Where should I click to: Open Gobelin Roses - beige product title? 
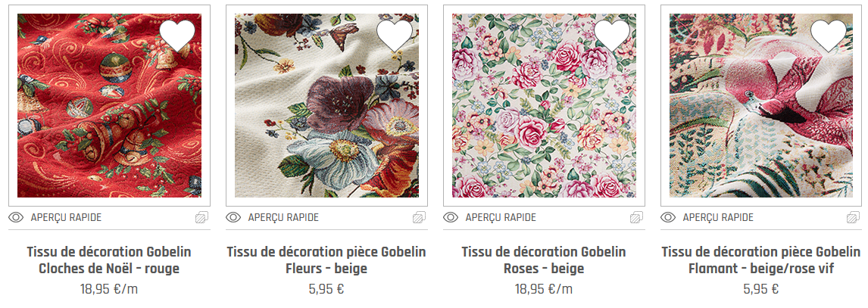544,260
